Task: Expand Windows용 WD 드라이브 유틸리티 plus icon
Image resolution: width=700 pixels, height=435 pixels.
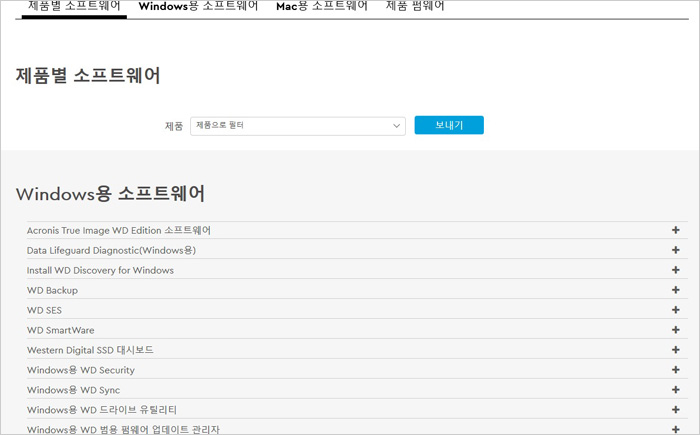Action: 675,410
